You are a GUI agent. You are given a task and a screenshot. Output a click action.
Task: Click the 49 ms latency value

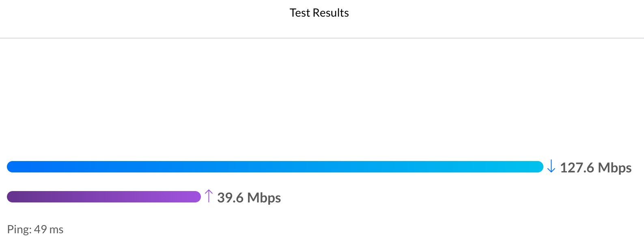tap(49, 229)
